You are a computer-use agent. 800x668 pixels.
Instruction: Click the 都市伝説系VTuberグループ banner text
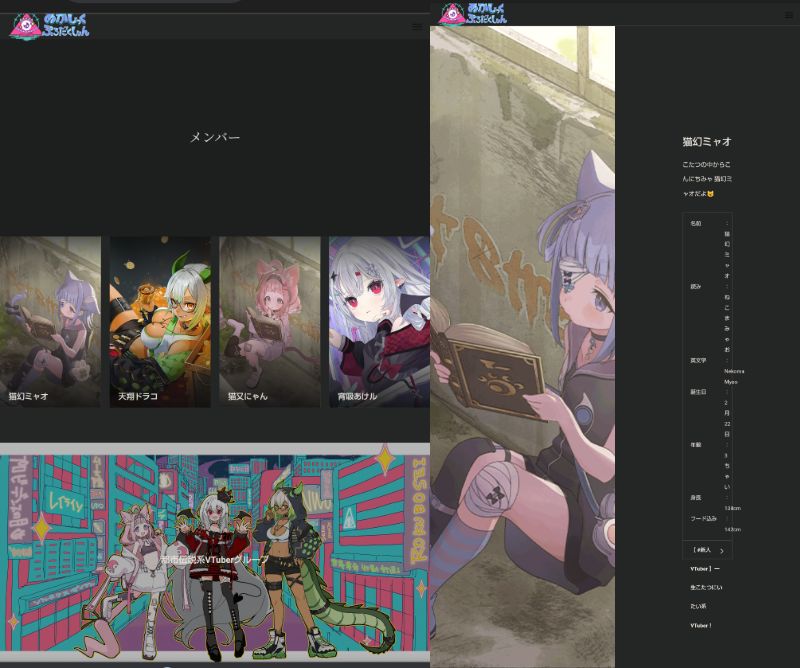214,561
